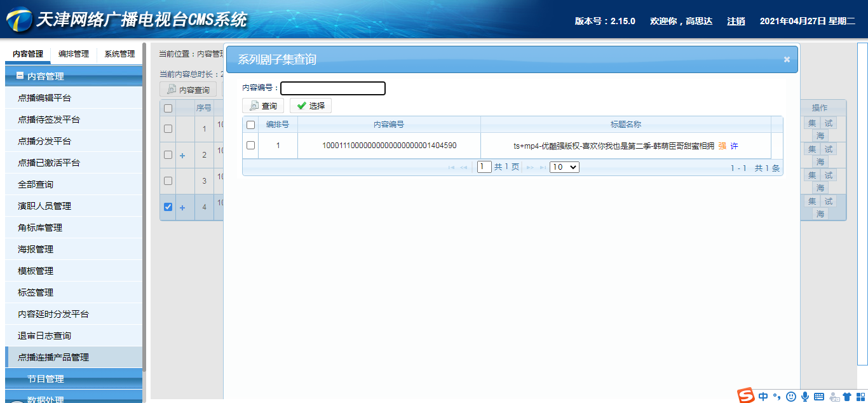Sort by the 编排号 column header
The height and width of the screenshot is (403, 868).
(278, 125)
